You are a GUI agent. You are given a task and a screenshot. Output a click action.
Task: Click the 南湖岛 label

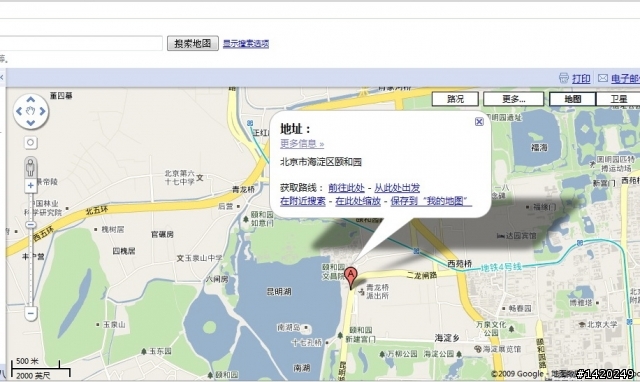point(289,327)
